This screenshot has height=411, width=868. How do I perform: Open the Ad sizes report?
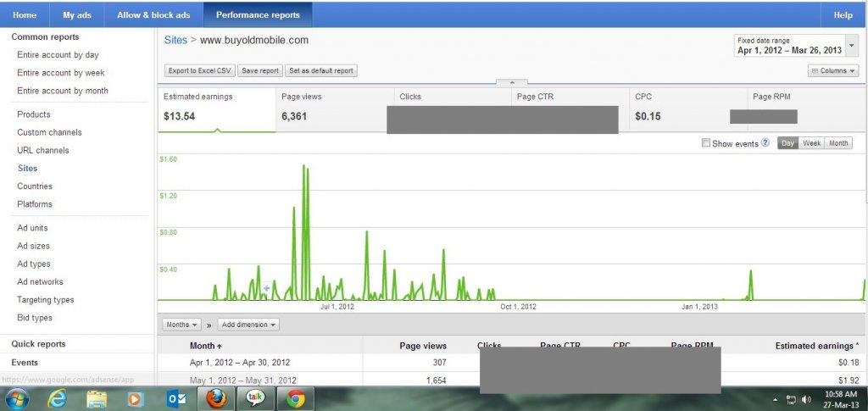click(33, 246)
